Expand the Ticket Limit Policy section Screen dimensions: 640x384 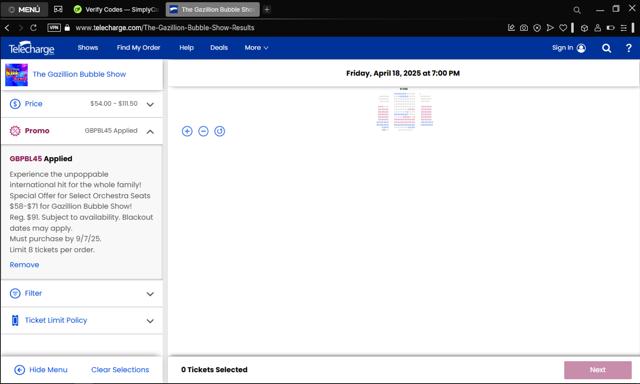click(82, 321)
